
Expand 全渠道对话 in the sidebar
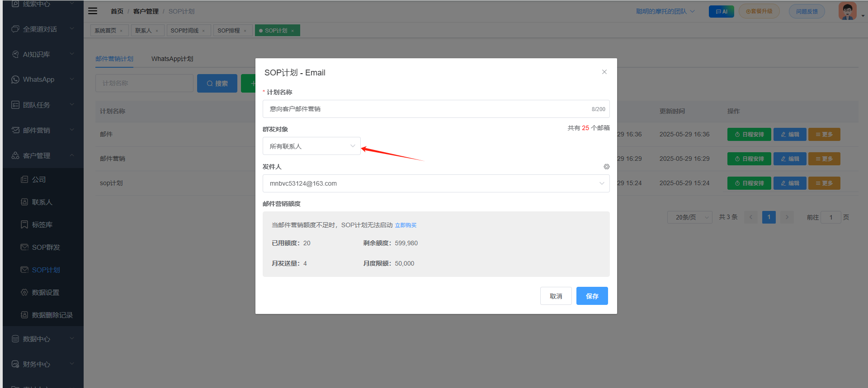pyautogui.click(x=43, y=29)
